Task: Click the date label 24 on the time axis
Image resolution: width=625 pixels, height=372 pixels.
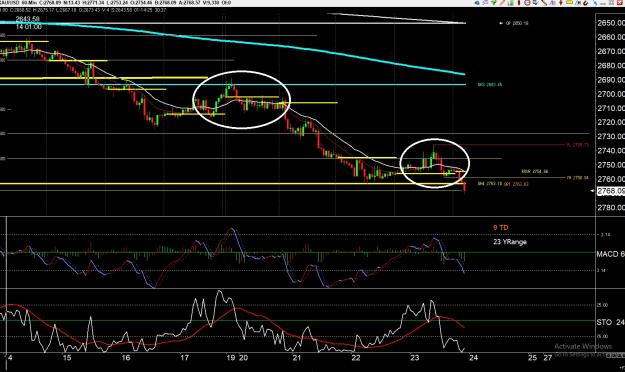Action: click(473, 358)
